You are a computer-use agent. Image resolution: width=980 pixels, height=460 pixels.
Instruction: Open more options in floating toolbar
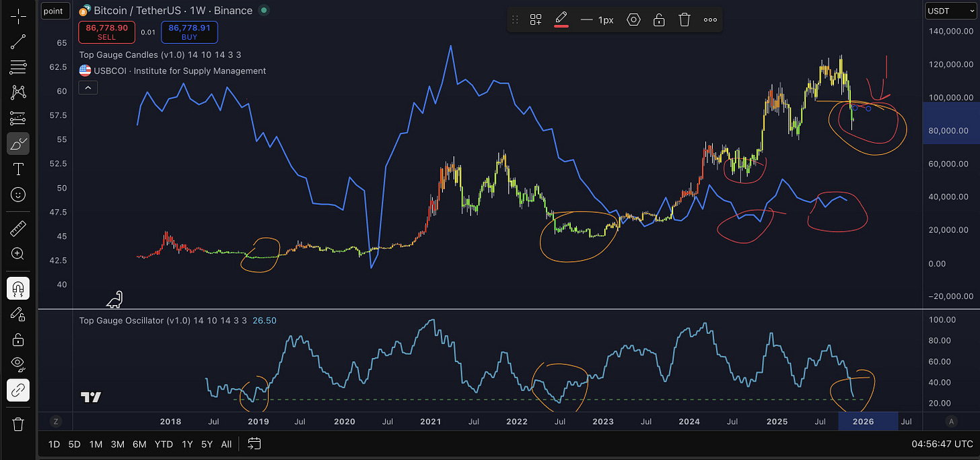coord(710,20)
